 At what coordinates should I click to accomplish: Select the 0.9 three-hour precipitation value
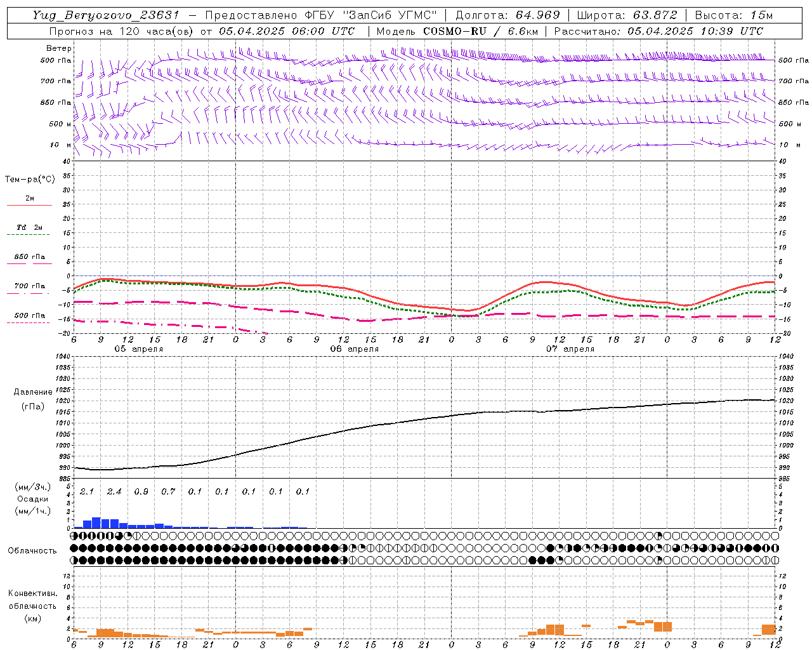tap(141, 491)
